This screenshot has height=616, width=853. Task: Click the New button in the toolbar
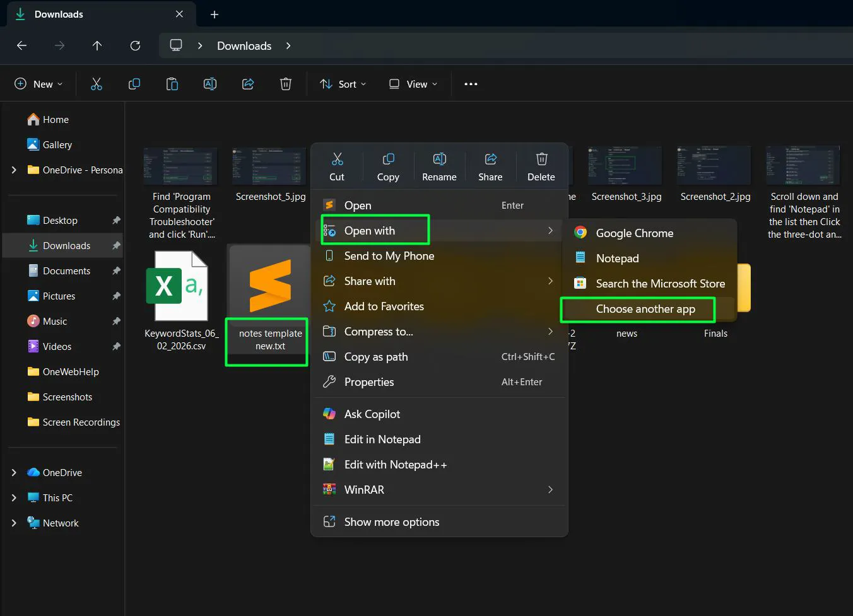tap(38, 83)
